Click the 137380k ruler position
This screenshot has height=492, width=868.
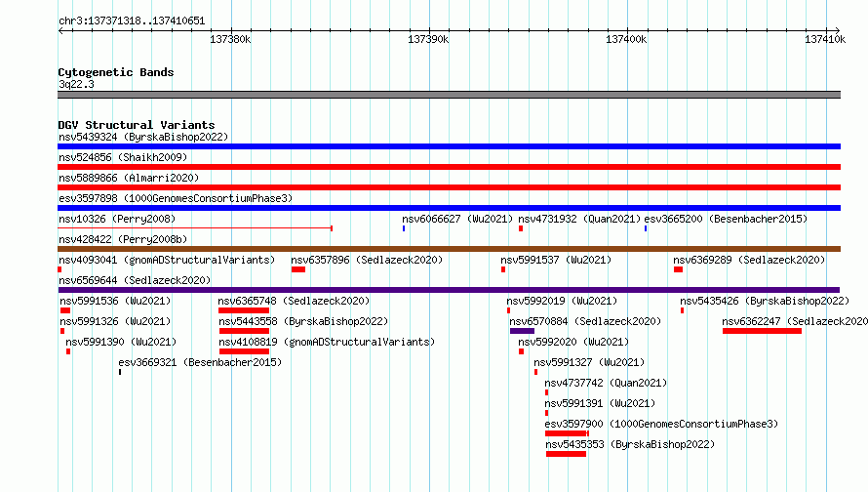coord(230,39)
